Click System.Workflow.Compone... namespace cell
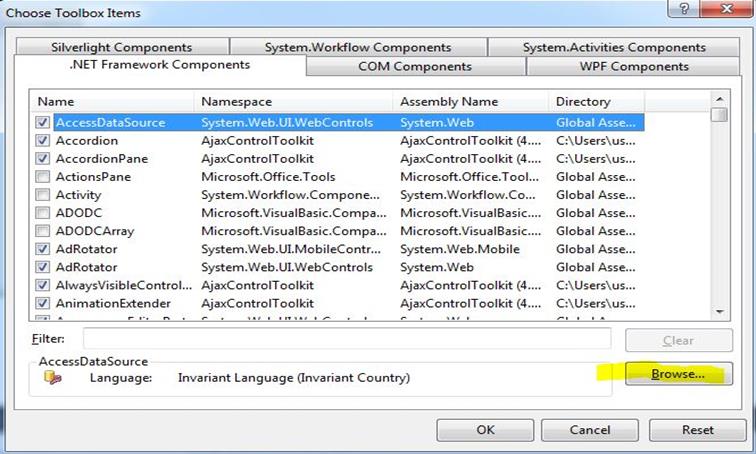Screen dimensions: 756x454 [291, 195]
